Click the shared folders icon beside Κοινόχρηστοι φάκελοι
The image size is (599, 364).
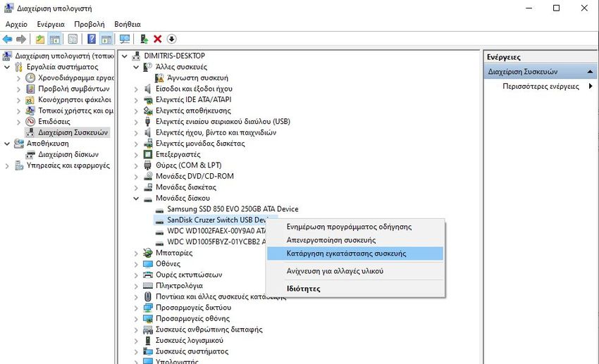tap(30, 100)
